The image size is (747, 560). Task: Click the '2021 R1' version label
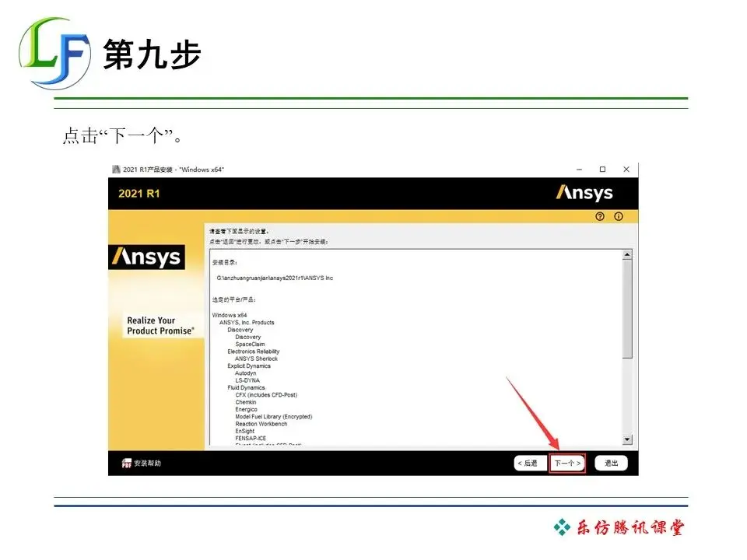tap(139, 194)
